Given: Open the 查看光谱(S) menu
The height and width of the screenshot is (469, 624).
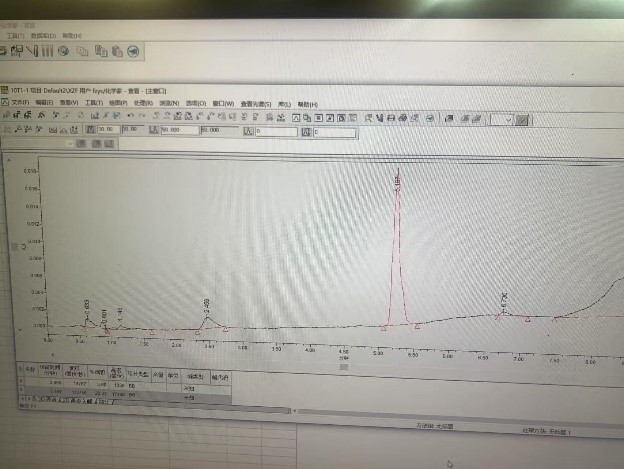Looking at the screenshot, I should tap(255, 103).
